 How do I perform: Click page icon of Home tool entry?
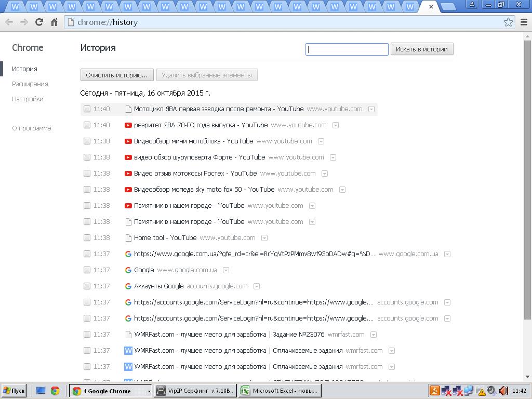(x=128, y=238)
